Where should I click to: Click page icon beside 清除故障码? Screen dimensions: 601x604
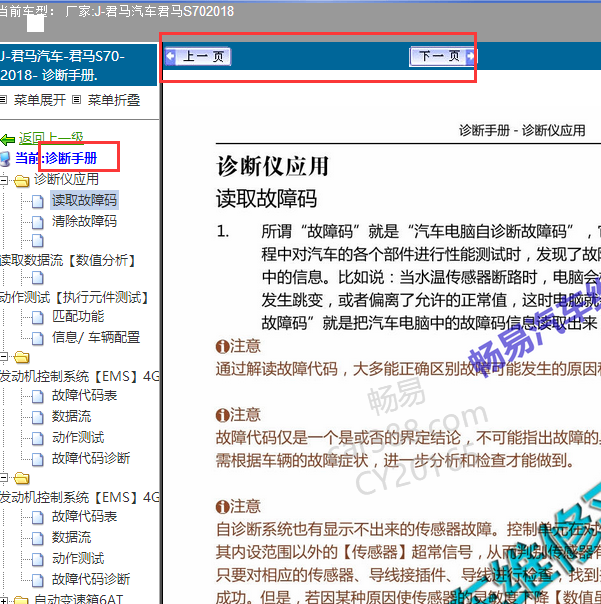pos(37,222)
